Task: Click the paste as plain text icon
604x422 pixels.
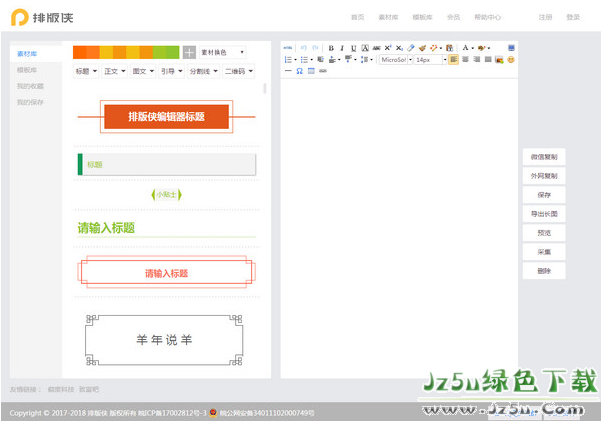Action: click(x=450, y=48)
